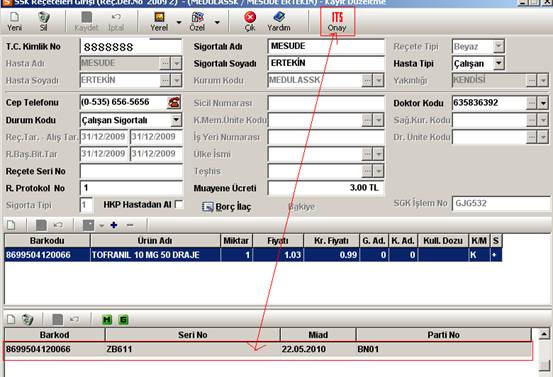Click the Sicil Numarası field
The image size is (553, 377).
(326, 103)
